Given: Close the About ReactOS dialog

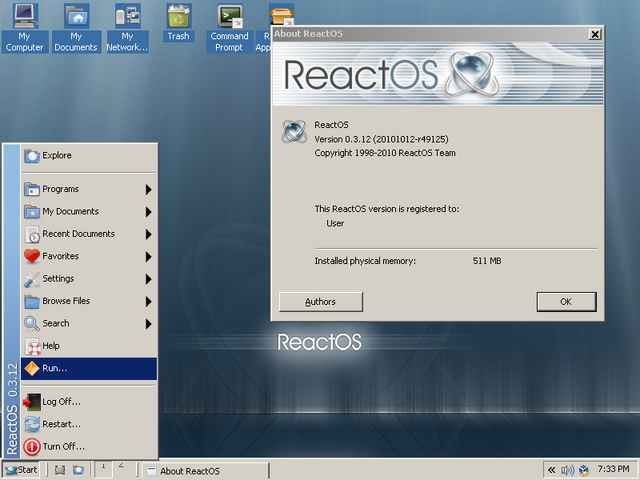Looking at the screenshot, I should tap(595, 34).
